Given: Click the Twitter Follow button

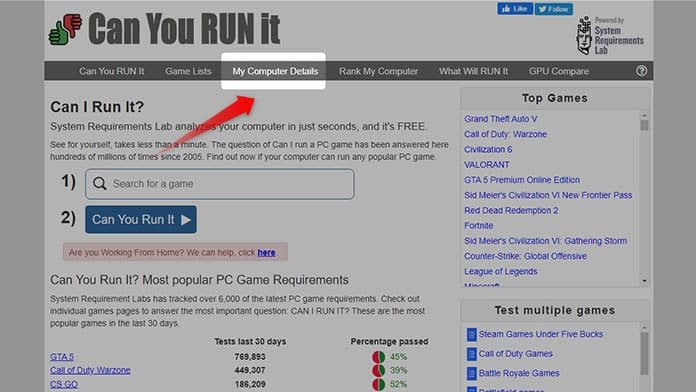Looking at the screenshot, I should (554, 9).
